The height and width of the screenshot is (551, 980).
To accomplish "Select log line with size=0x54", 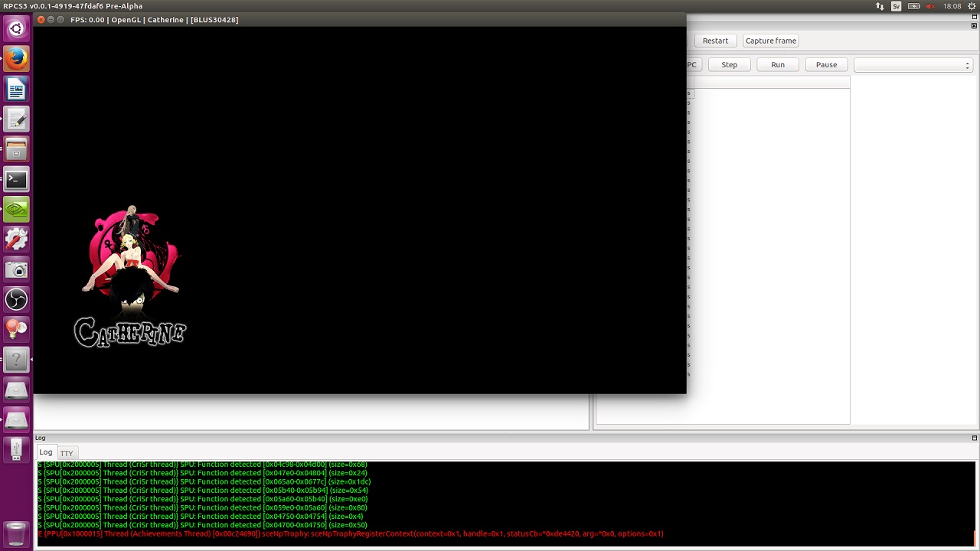I will coord(202,491).
